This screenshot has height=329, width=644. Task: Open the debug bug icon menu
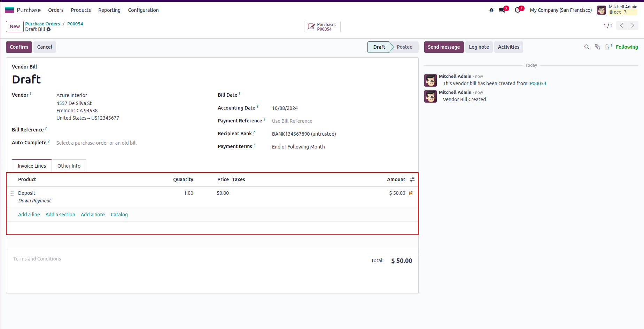(491, 10)
